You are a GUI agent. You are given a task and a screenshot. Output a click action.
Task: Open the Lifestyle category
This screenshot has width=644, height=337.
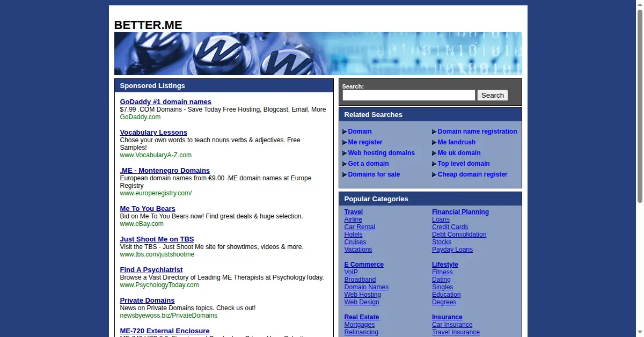[x=445, y=265]
